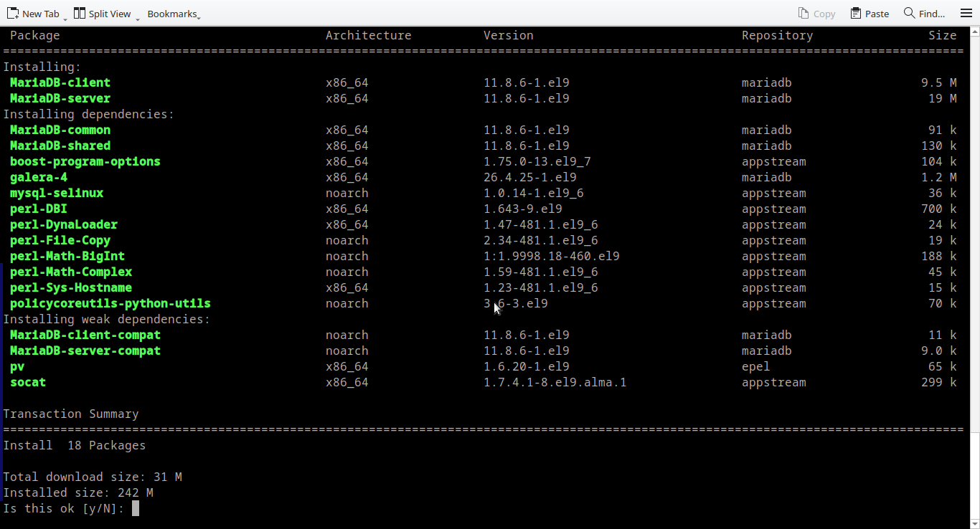Open a New Tab
980x529 pixels.
tap(33, 14)
